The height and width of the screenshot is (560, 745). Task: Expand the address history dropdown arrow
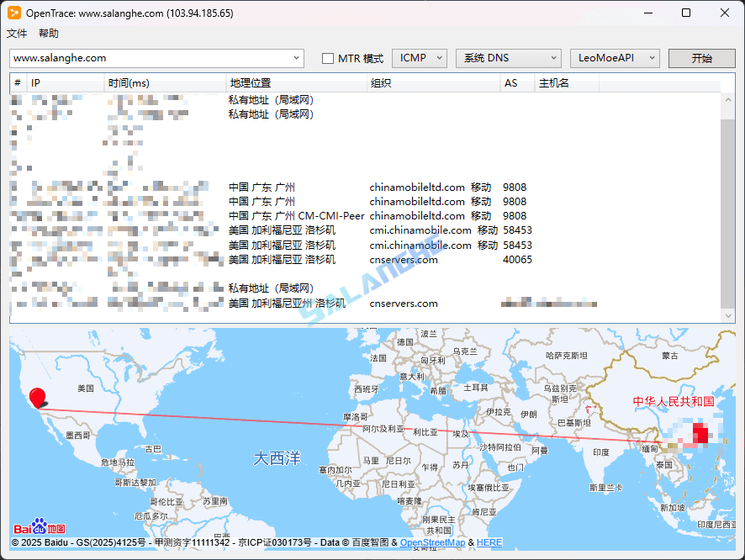click(x=297, y=58)
